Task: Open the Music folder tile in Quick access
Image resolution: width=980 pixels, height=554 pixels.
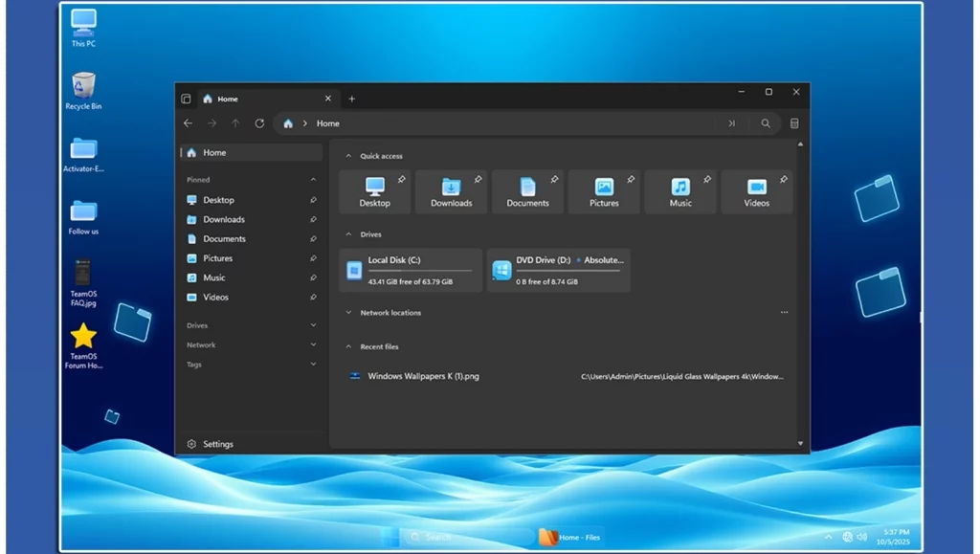Action: 680,191
